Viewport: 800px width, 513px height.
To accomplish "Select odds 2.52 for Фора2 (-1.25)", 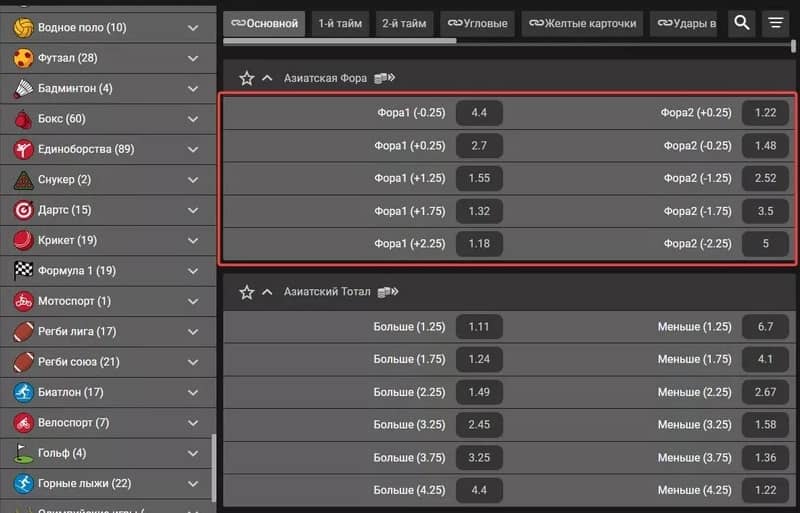I will [765, 178].
